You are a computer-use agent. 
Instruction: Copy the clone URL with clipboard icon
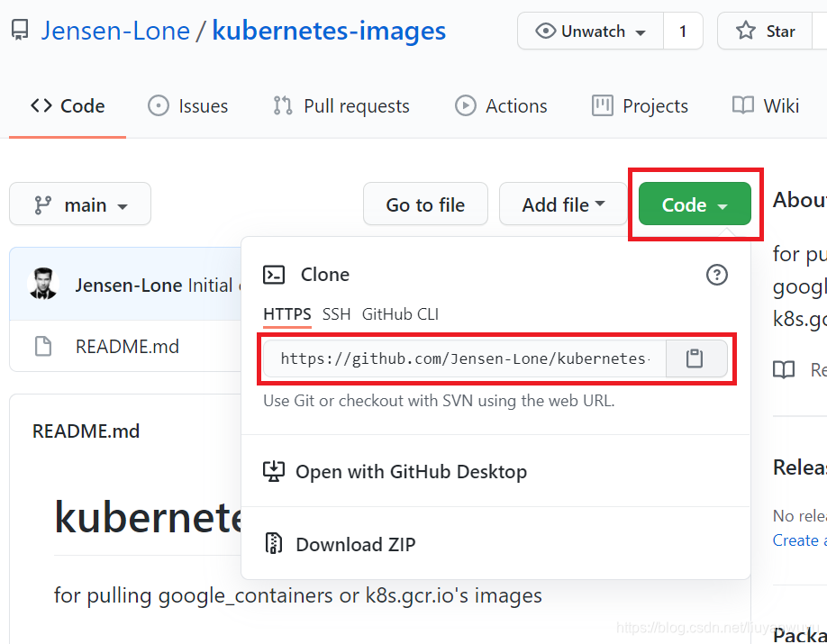tap(695, 358)
